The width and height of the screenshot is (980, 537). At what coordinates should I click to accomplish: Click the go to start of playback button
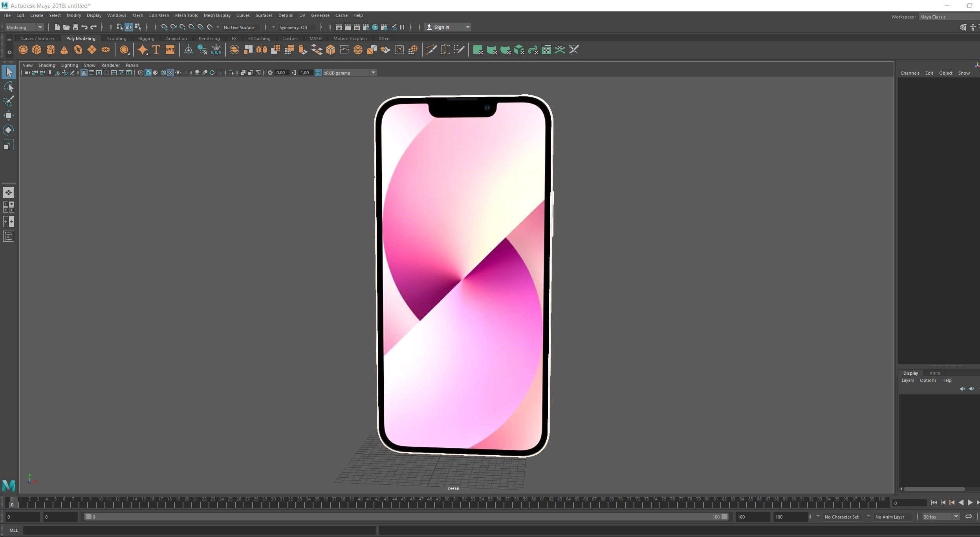click(934, 502)
